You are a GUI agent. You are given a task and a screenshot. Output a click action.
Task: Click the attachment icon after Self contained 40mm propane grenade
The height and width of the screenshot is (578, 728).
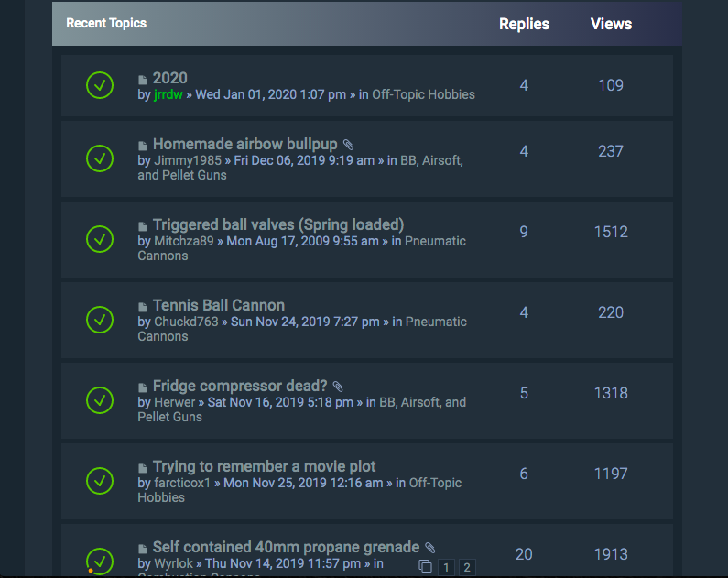[430, 548]
